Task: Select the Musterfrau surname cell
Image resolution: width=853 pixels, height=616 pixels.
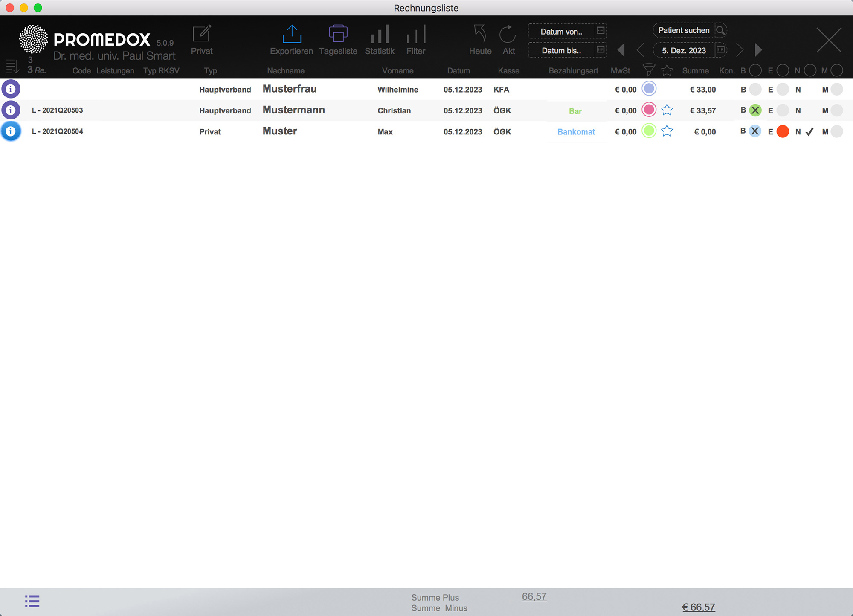Action: 290,89
